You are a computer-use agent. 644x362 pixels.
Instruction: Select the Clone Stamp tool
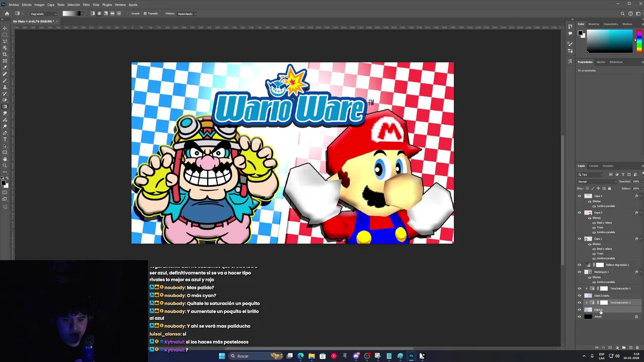coord(5,87)
